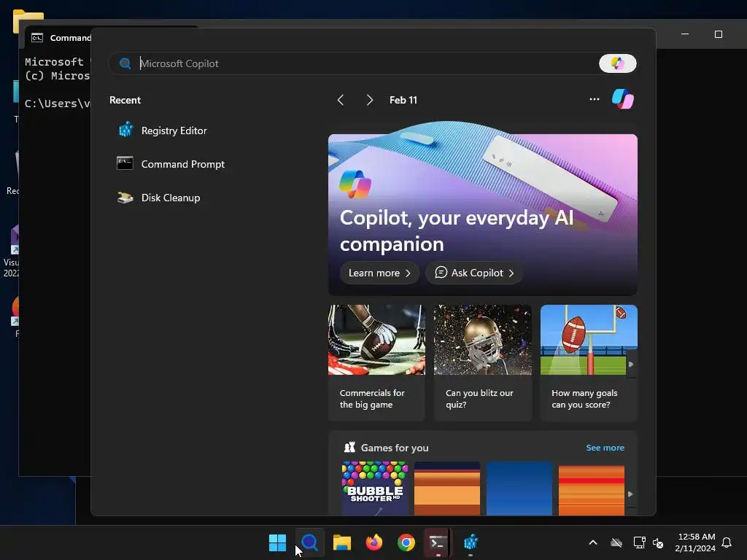Viewport: 747px width, 560px height.
Task: Switch to Registry Editor in taskbar
Action: point(471,542)
